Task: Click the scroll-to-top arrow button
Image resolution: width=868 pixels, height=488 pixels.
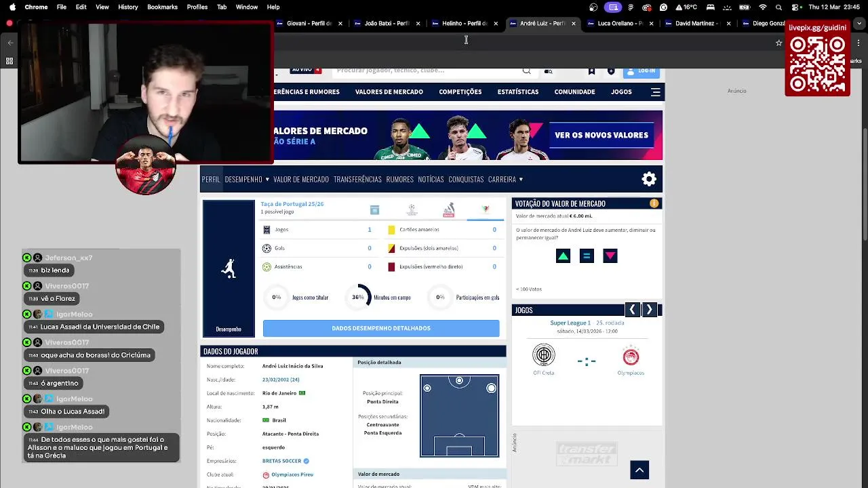Action: (639, 470)
